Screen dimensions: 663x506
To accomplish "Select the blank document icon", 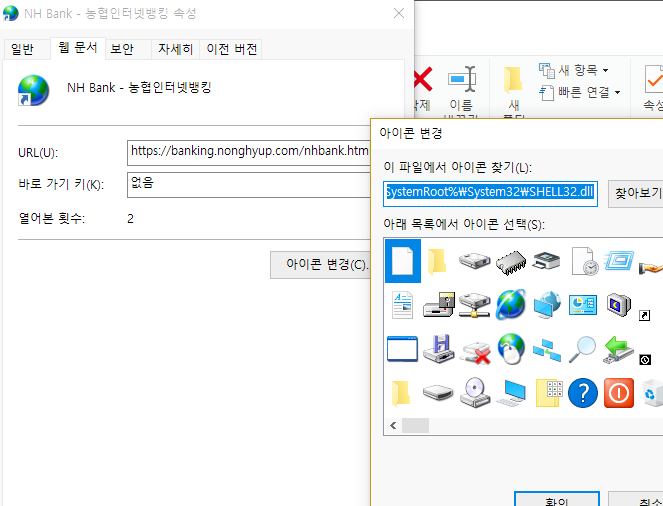I will click(x=403, y=261).
